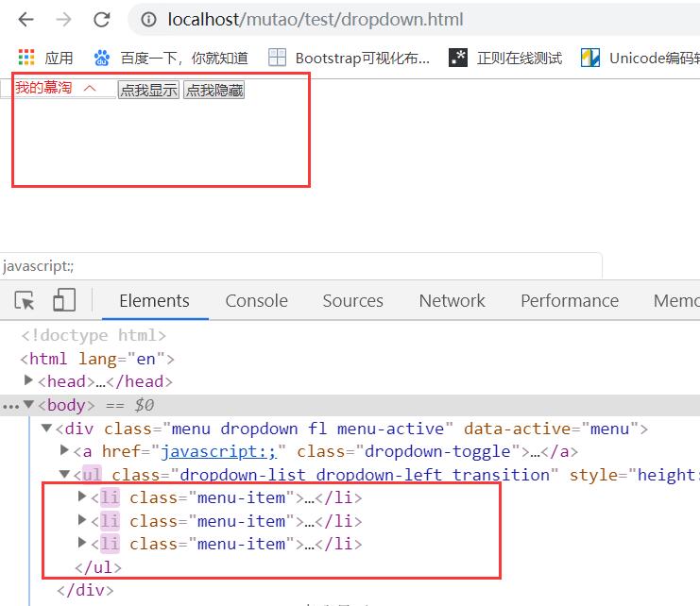Click the address bar URL localhost/mutao/test/dropdown.html

[x=316, y=20]
